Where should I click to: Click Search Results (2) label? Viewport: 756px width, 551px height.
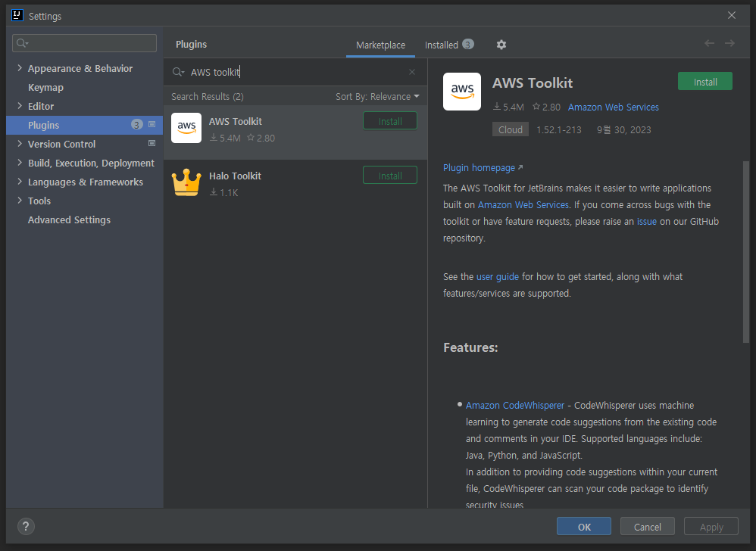pos(208,97)
